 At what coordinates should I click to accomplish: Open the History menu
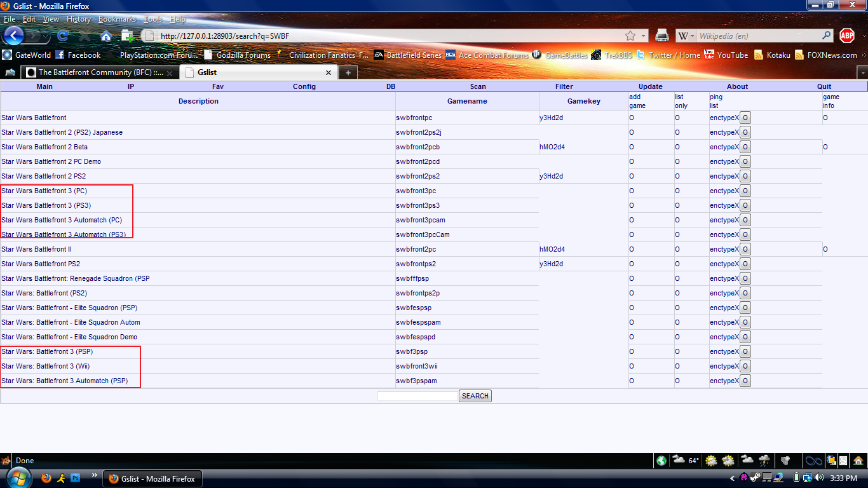[79, 19]
